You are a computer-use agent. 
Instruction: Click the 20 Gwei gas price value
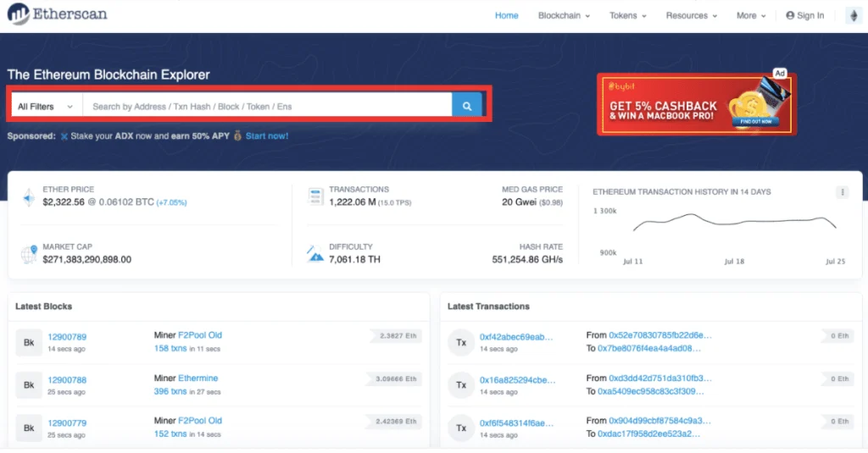click(x=520, y=202)
